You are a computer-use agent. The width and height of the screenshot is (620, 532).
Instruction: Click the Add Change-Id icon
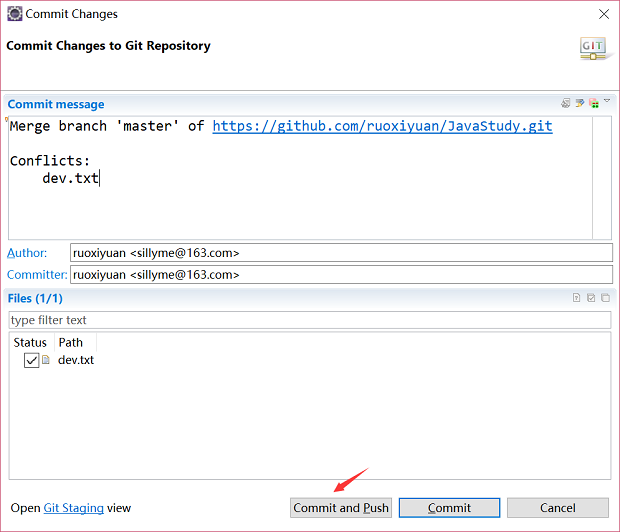click(593, 103)
